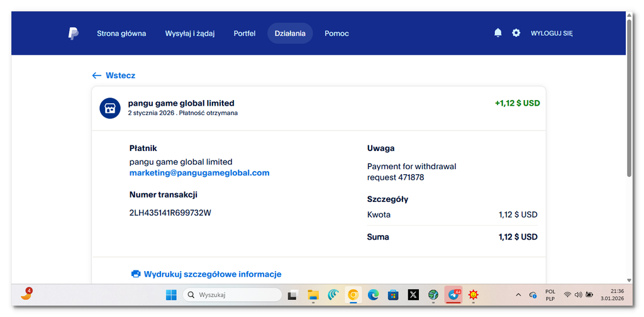Open the Windows Start menu
The width and height of the screenshot is (644, 317).
point(171,295)
